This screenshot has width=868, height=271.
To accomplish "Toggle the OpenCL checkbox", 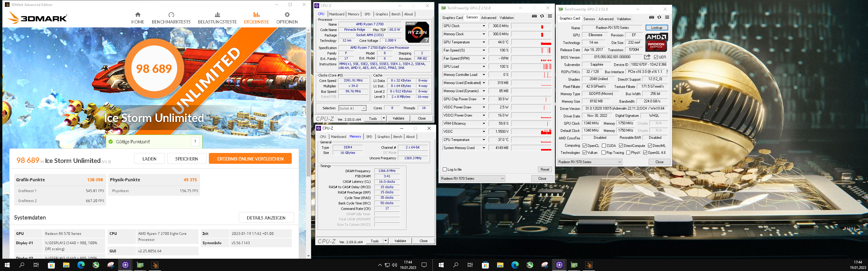I will tap(585, 146).
